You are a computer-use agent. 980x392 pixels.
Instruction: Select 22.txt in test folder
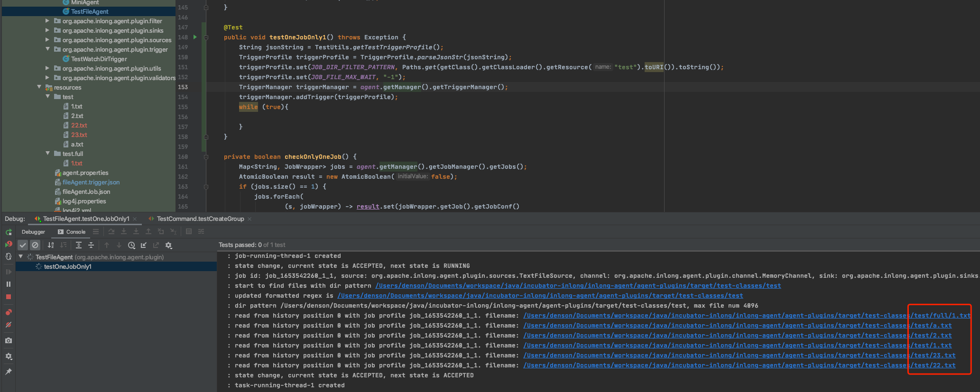pos(79,125)
